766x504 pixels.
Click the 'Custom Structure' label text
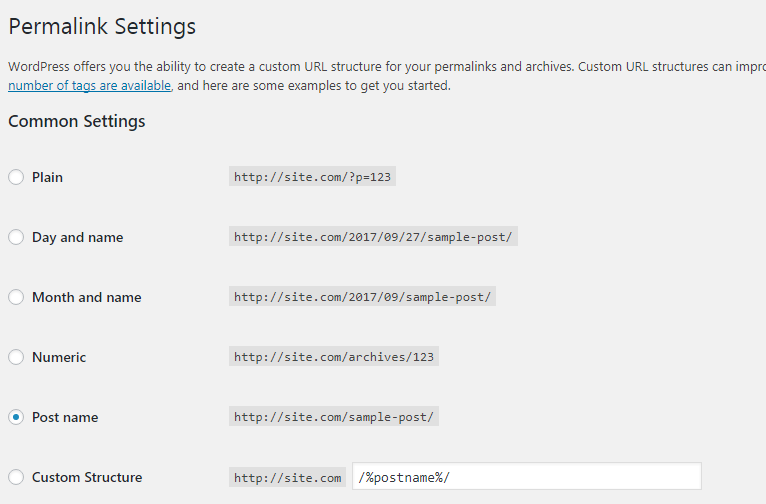tap(87, 477)
